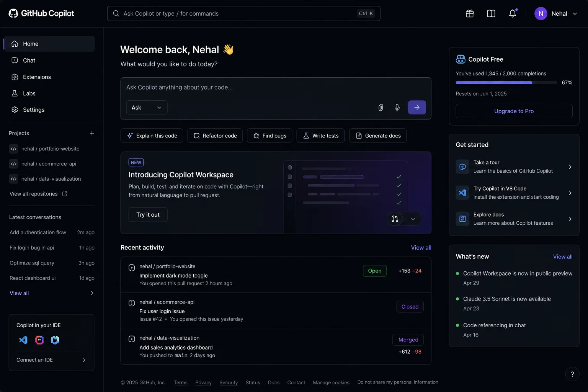
Task: Open Settings in the sidebar
Action: click(x=49, y=110)
